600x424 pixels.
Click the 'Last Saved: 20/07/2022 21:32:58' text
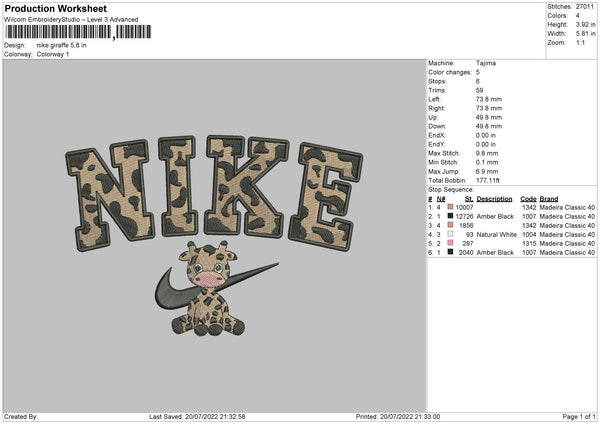197,416
